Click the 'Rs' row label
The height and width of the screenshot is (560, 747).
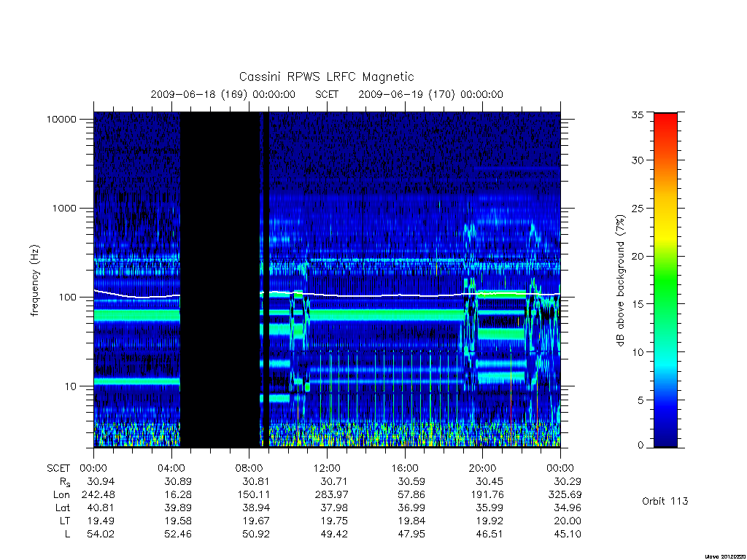pos(65,483)
